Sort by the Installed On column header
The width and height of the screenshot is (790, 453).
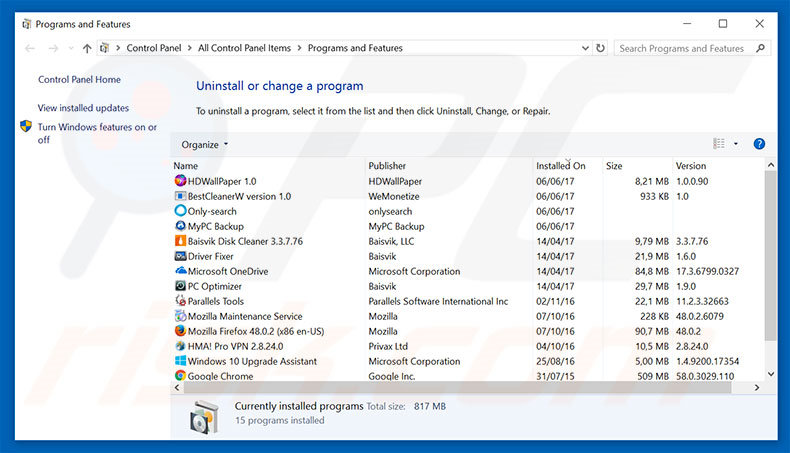coord(560,166)
